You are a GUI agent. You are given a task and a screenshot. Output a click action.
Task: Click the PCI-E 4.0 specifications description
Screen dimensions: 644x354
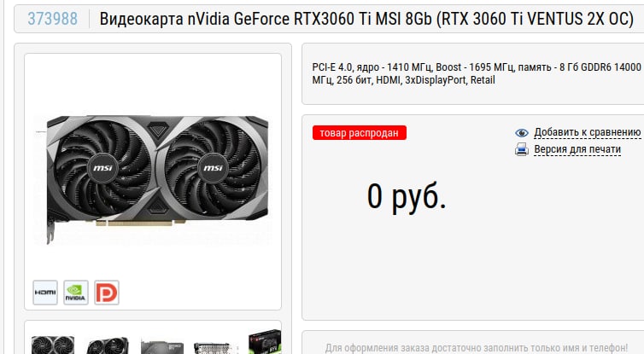point(477,73)
